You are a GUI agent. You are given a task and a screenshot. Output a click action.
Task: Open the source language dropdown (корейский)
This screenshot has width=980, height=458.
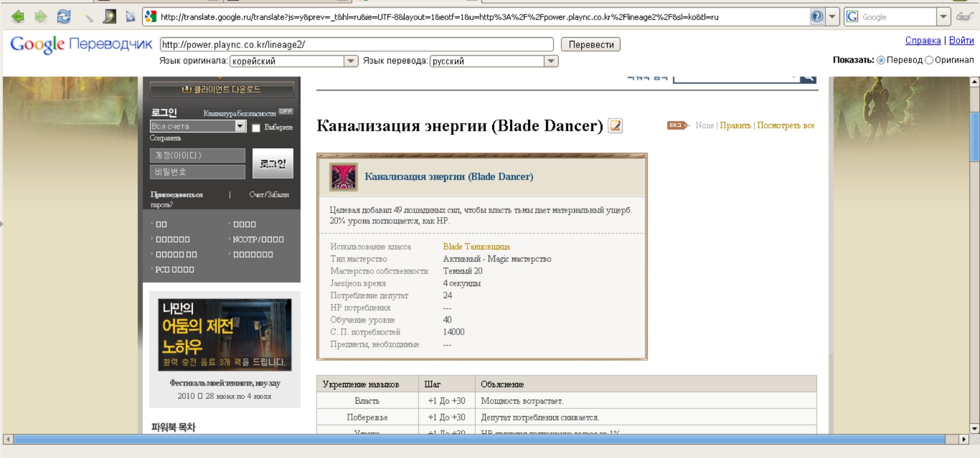click(x=294, y=61)
